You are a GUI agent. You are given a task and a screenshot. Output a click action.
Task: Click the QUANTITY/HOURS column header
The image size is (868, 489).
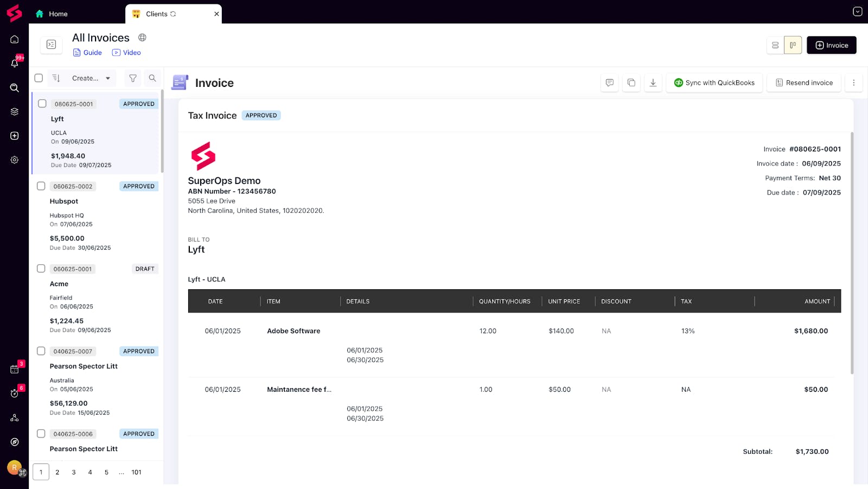505,301
